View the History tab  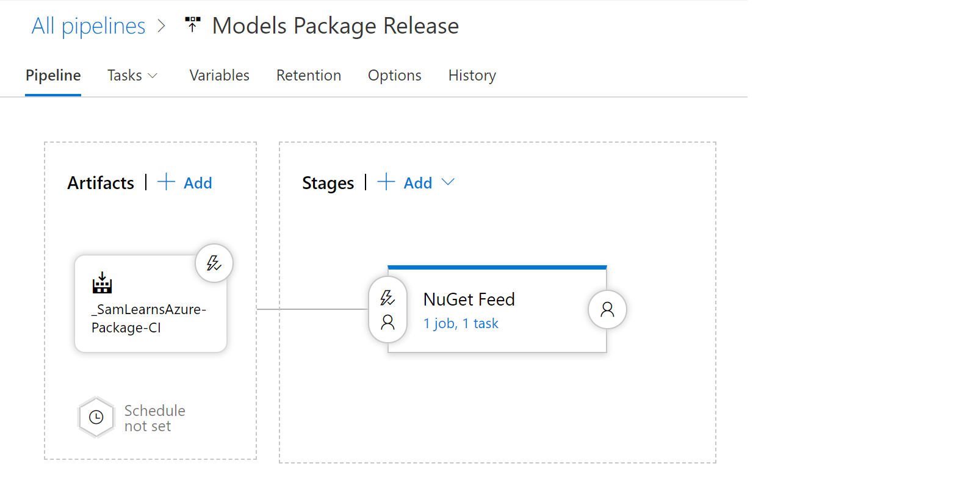(472, 76)
